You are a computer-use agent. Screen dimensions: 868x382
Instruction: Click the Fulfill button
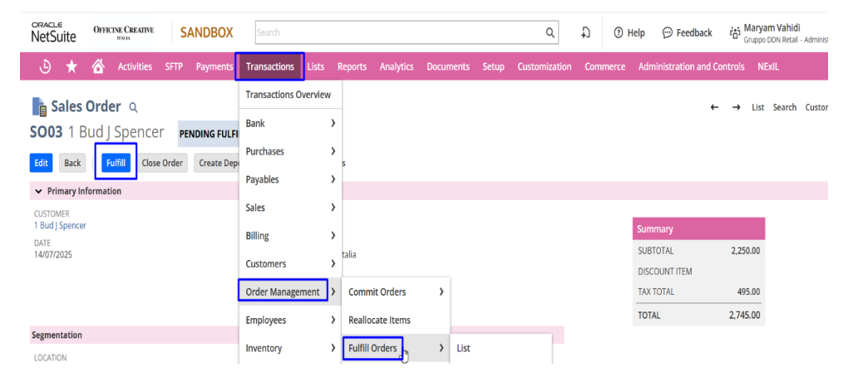point(116,163)
